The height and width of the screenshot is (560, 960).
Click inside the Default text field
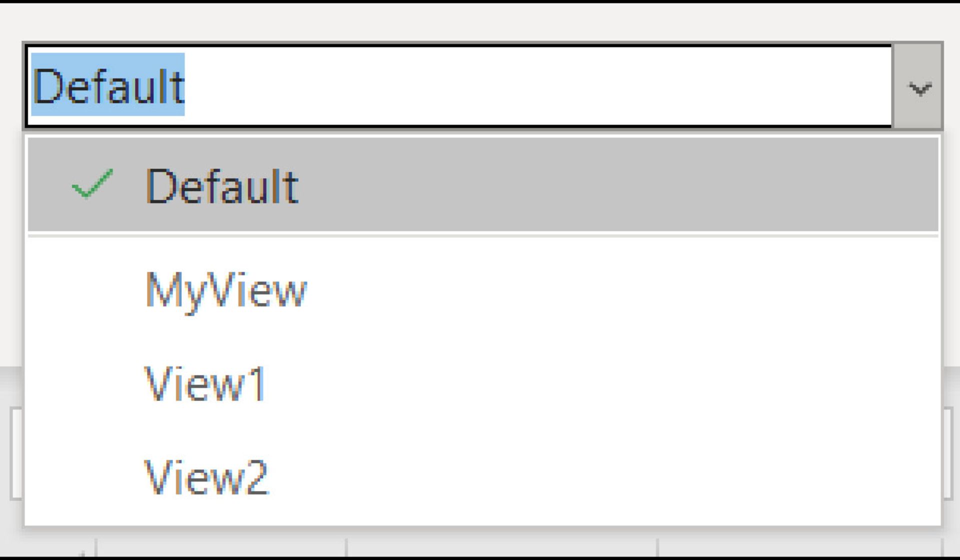tap(459, 86)
